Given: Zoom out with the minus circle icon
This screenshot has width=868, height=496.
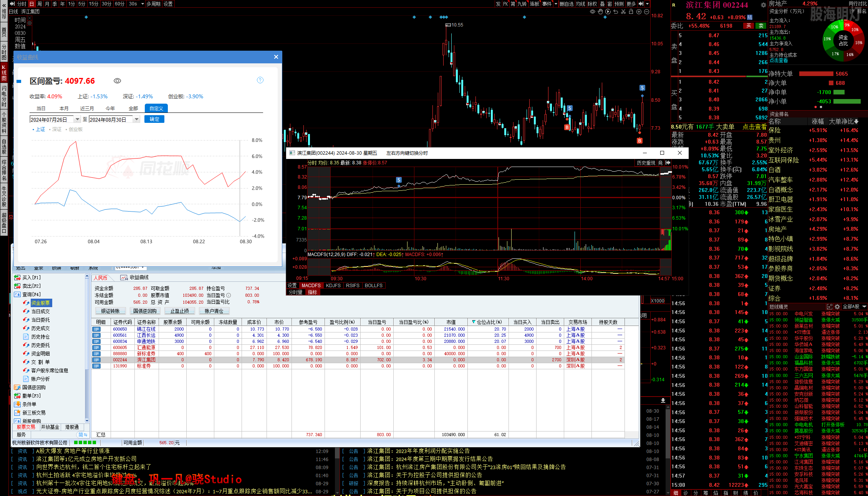Looking at the screenshot, I should [x=646, y=12].
